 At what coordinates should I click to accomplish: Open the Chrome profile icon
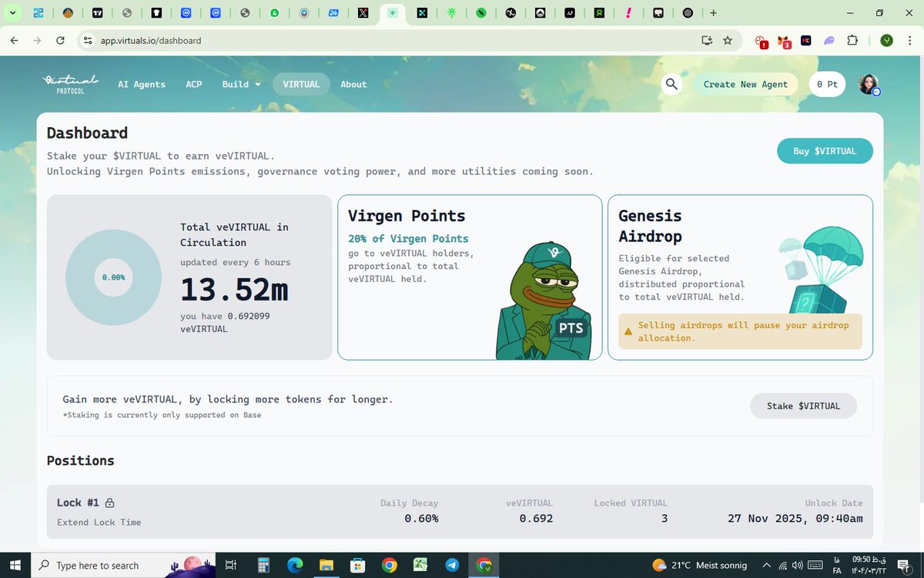886,40
